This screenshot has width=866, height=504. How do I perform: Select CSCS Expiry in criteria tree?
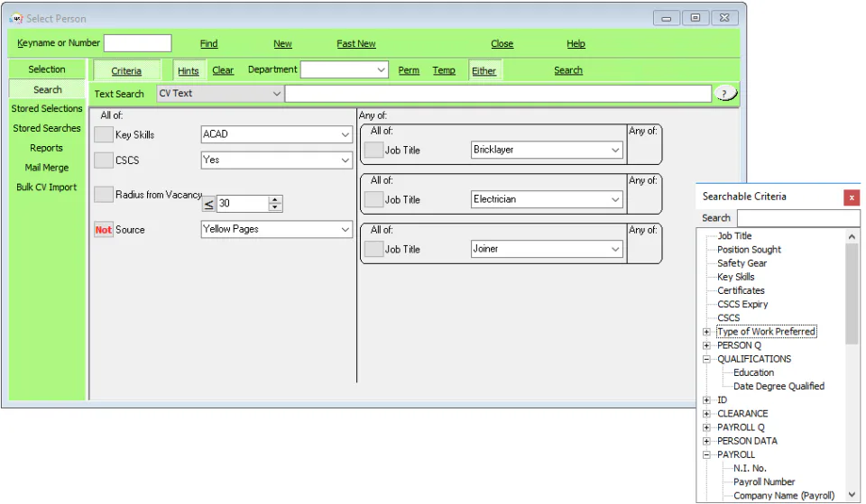[x=742, y=304]
